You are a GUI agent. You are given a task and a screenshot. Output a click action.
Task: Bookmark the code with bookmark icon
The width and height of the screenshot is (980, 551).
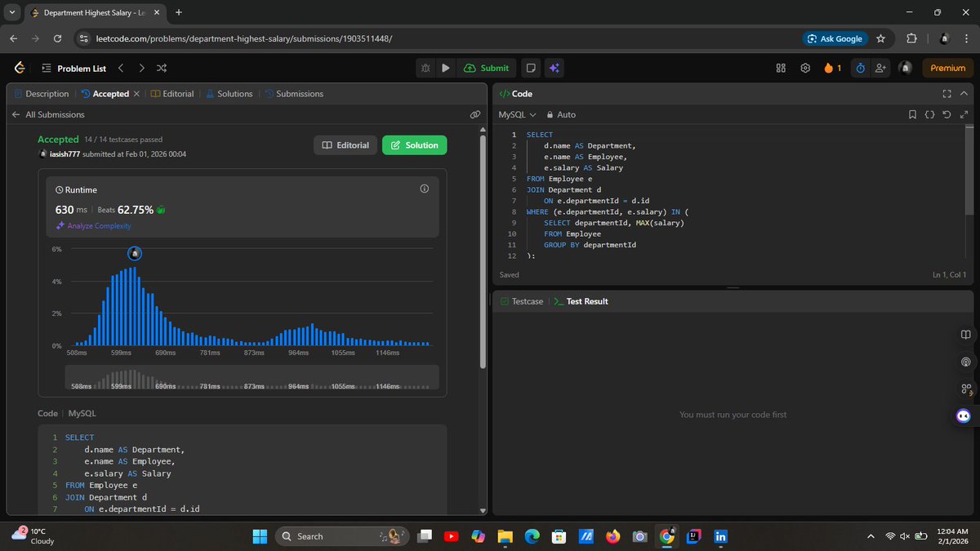[912, 115]
